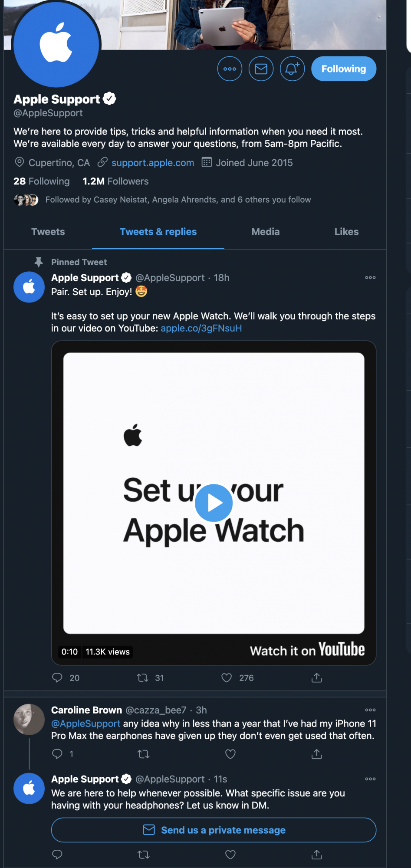Toggle the Following button
411x868 pixels.
(x=343, y=69)
